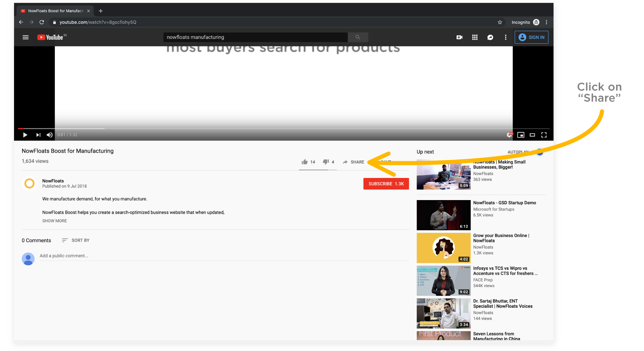Click the address bar URL

[x=98, y=22]
